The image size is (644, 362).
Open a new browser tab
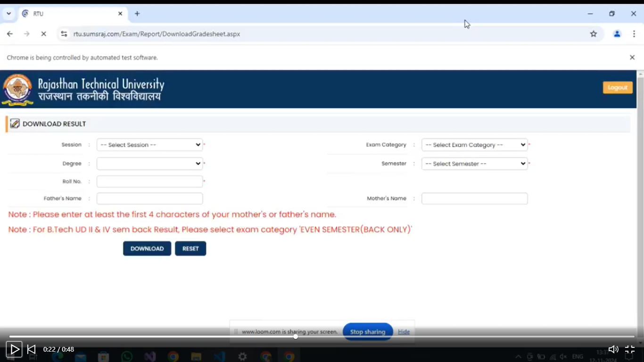[137, 14]
